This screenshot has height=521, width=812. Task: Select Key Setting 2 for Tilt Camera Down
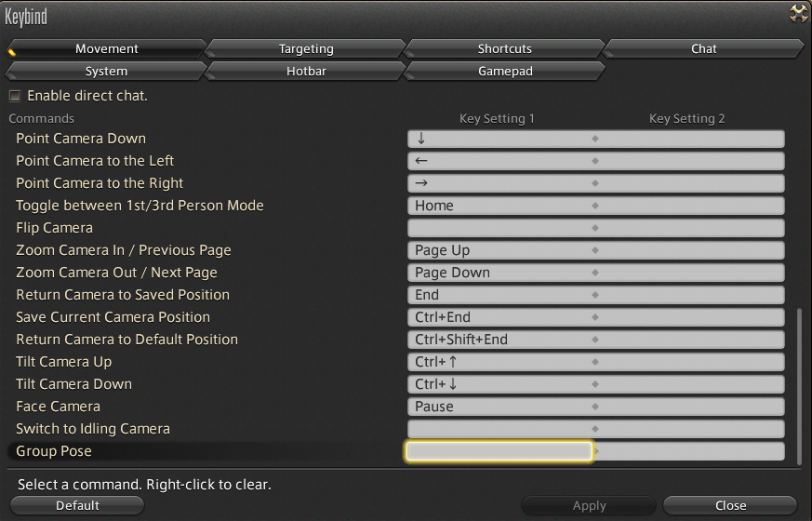click(x=690, y=383)
